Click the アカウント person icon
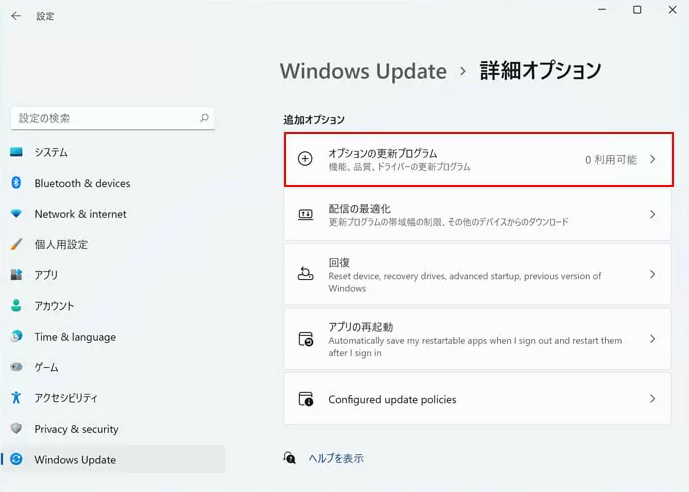The image size is (689, 492). 16,305
